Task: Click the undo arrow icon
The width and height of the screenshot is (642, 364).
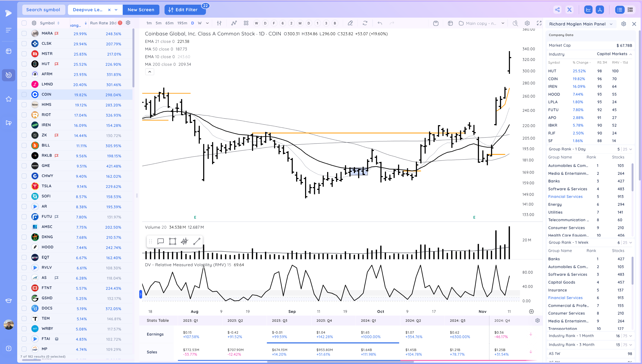Action: tap(380, 23)
